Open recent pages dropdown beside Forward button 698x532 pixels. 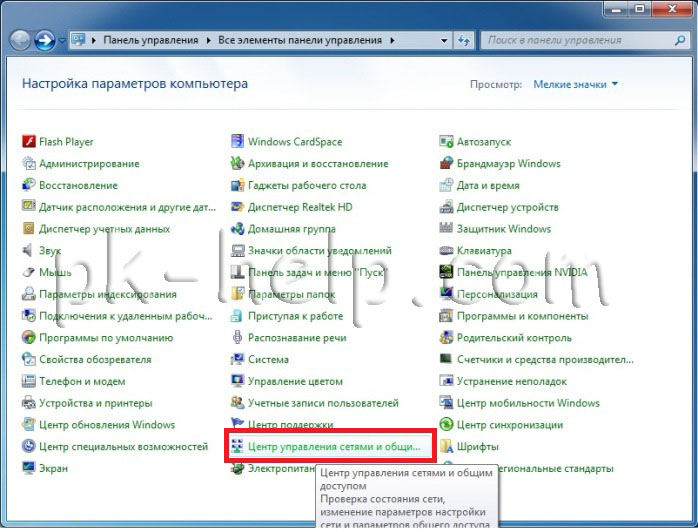coord(62,41)
